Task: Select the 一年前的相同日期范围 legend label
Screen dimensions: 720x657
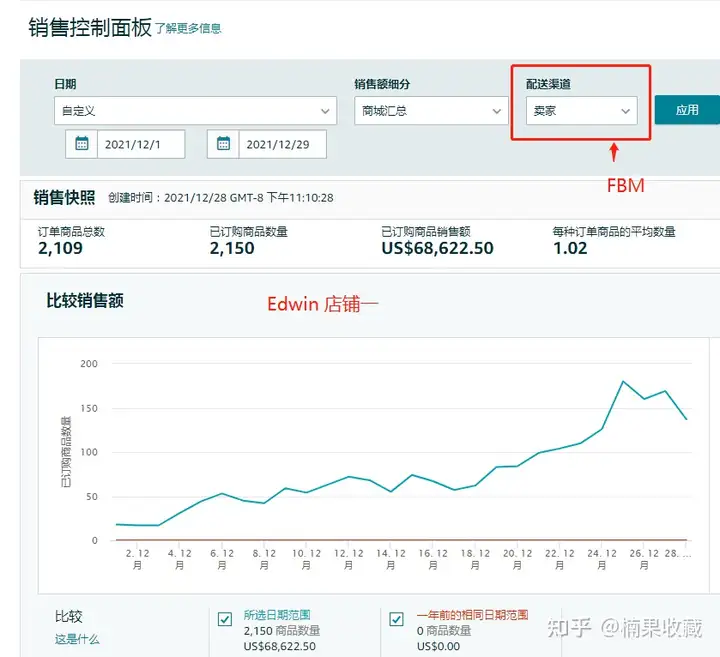Action: tap(472, 614)
